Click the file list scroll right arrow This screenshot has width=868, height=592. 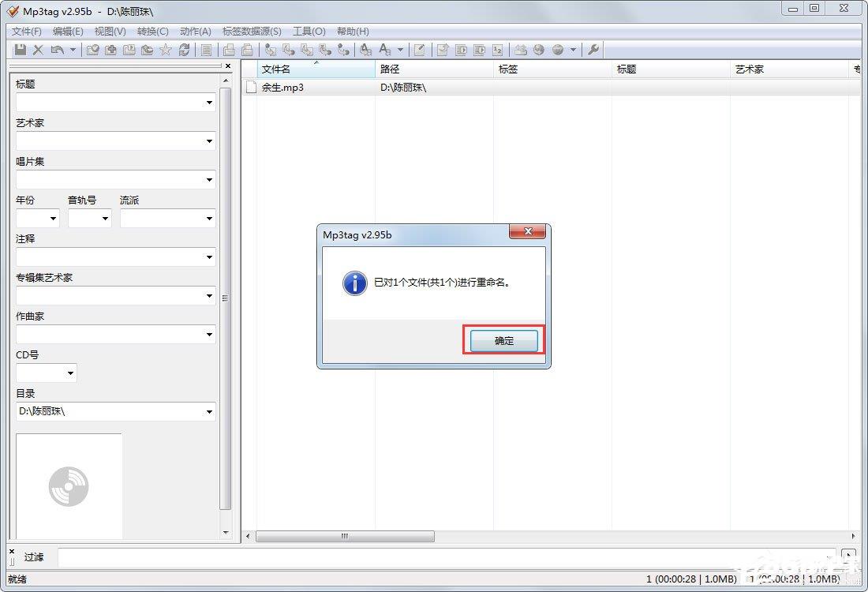[853, 536]
